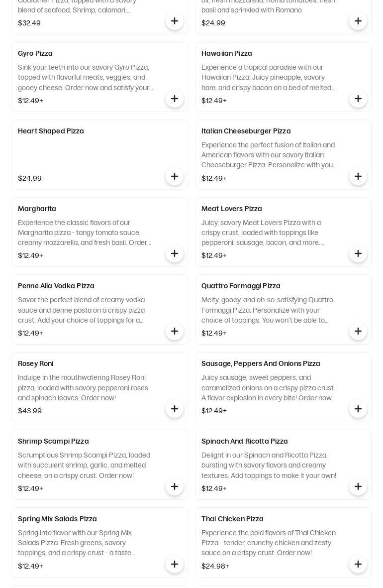Open the Gyro Pizza description text
This screenshot has height=588, width=383.
pos(86,77)
